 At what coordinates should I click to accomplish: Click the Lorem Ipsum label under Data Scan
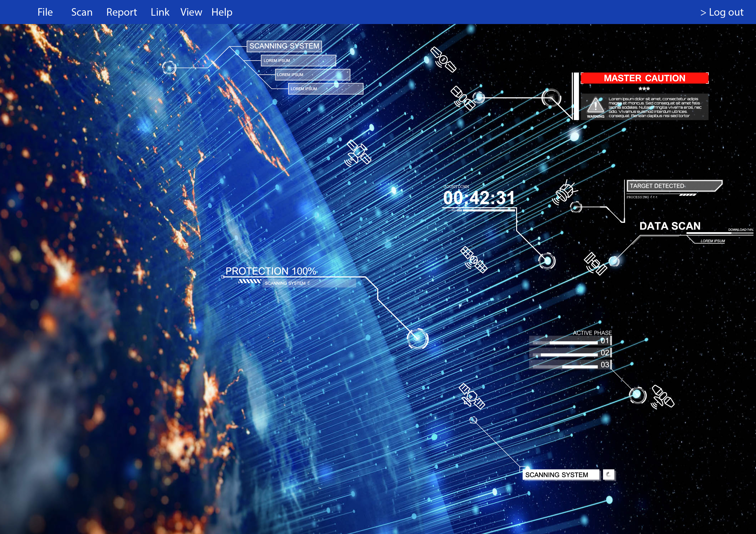(713, 241)
